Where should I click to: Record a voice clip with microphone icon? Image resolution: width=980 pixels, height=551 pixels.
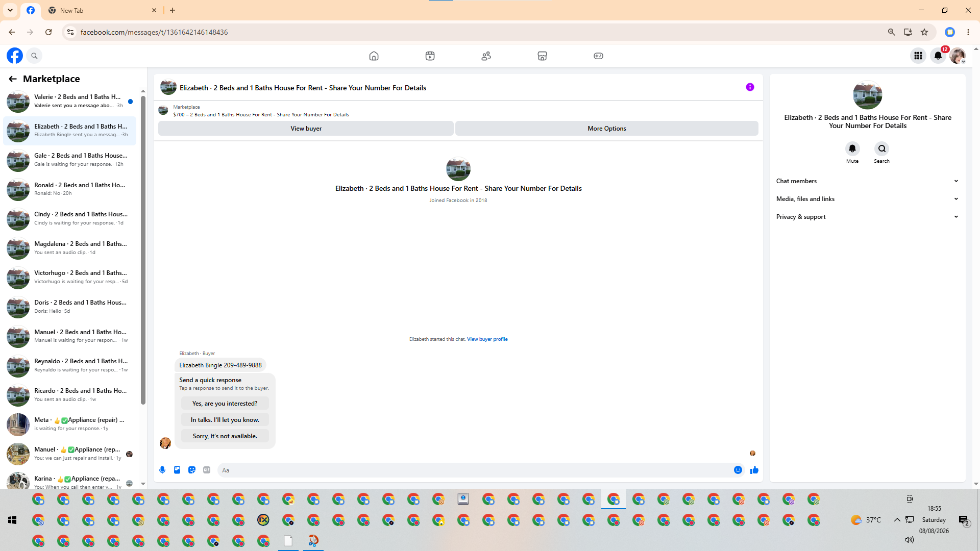coord(162,470)
